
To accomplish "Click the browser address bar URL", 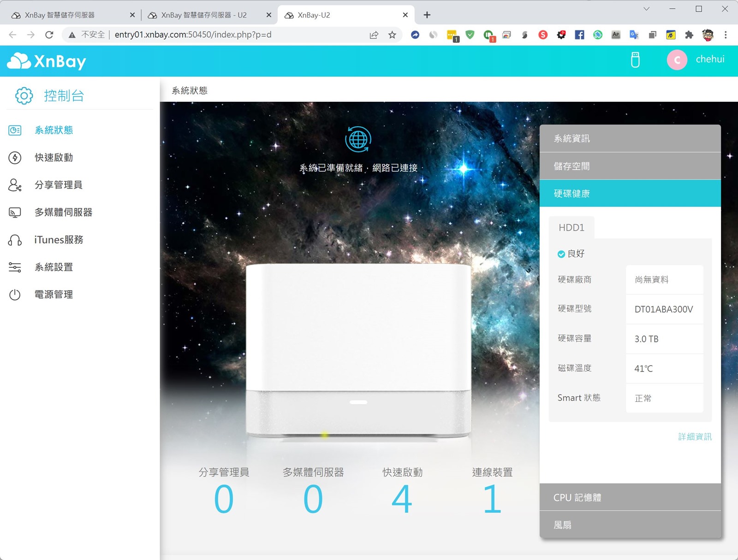I will pos(193,35).
